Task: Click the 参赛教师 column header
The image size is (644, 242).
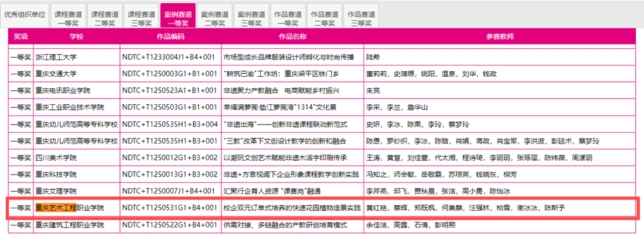Action: pos(500,37)
